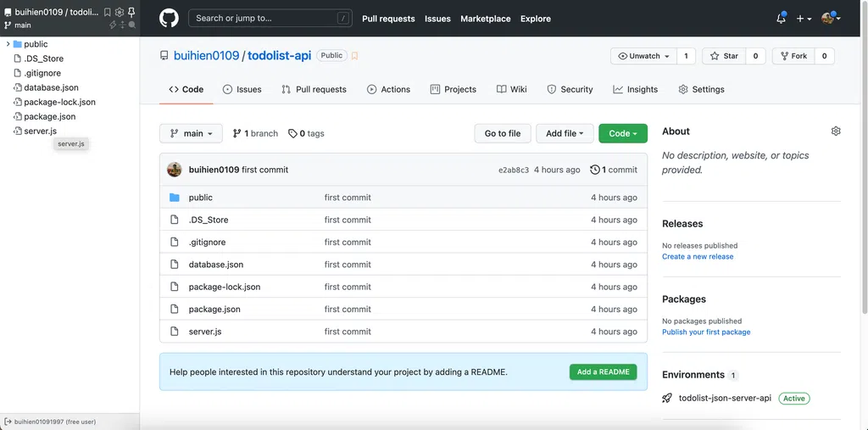Screen dimensions: 868x430
Task: Click the Environments heading link
Action: tap(693, 375)
